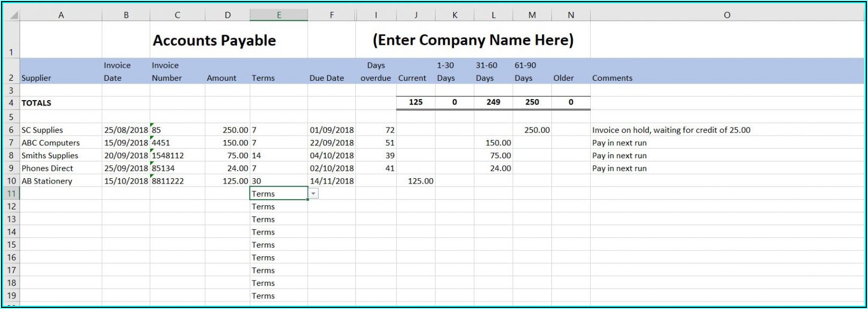Screen dimensions: 868x309
Task: Click the '(Enter Company Name Here)' cell
Action: tap(473, 40)
